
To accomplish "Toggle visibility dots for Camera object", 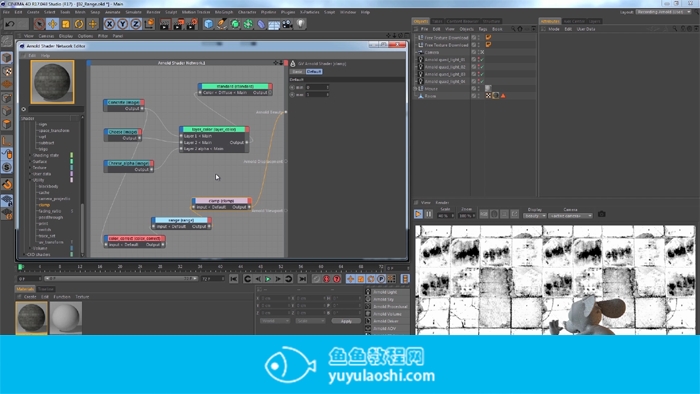I will click(479, 52).
